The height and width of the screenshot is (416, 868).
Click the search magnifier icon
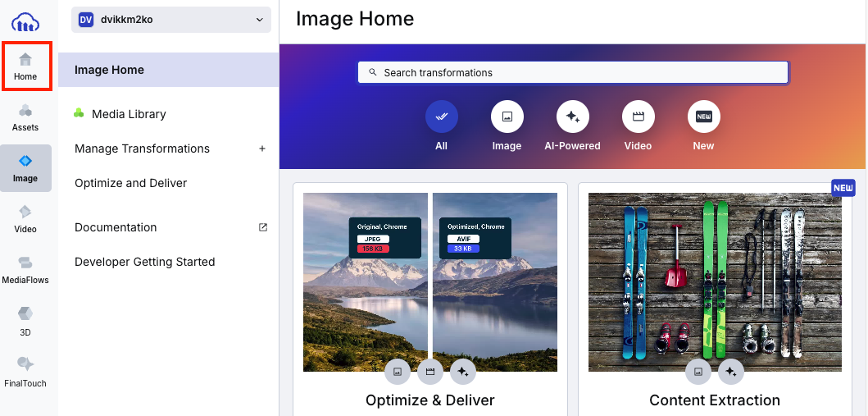[x=373, y=72]
